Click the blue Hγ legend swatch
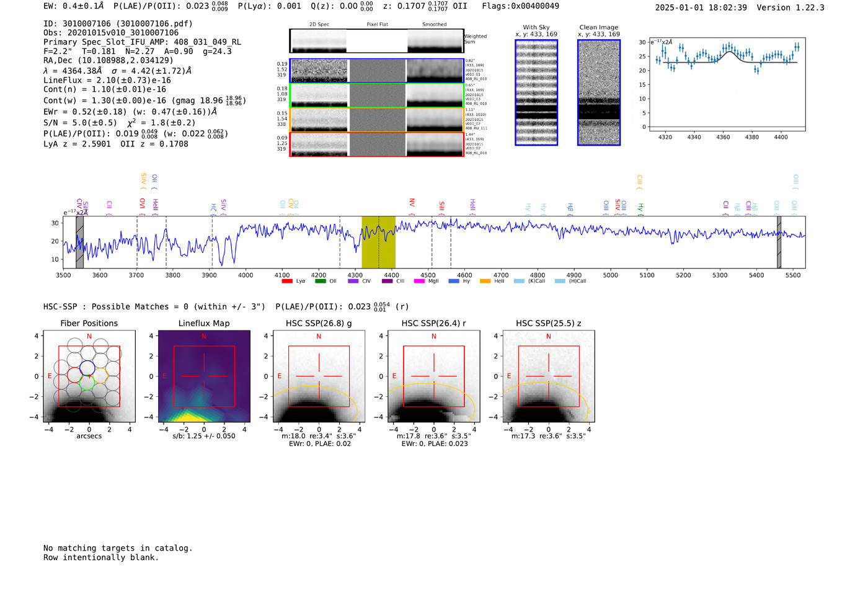868x591 pixels. click(x=454, y=281)
